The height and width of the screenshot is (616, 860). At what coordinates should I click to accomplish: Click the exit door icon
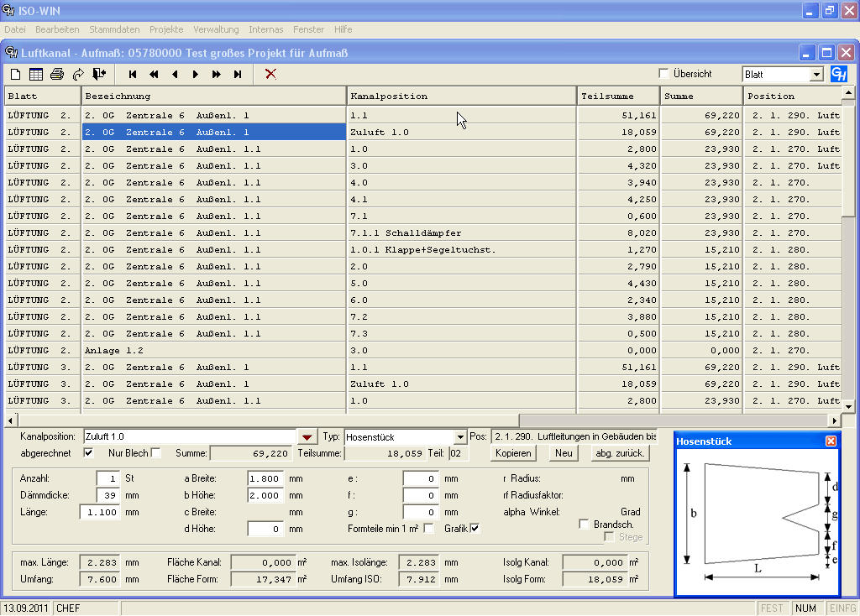coord(99,74)
